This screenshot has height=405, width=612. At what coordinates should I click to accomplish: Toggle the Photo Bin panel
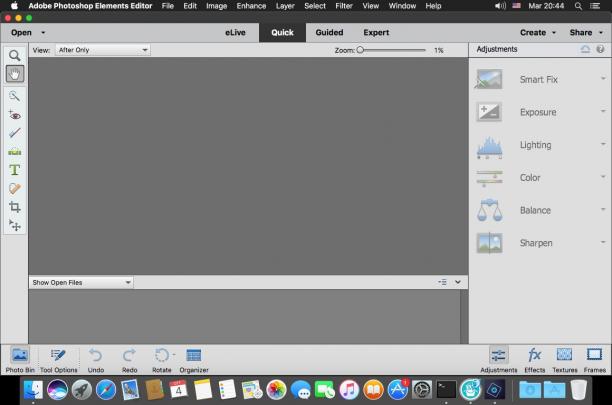click(x=20, y=360)
